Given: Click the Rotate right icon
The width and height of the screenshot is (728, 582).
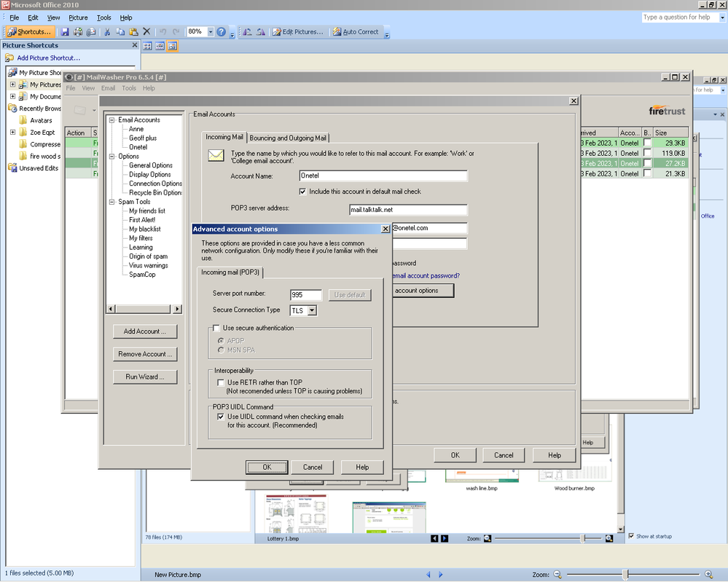Looking at the screenshot, I should coord(261,31).
